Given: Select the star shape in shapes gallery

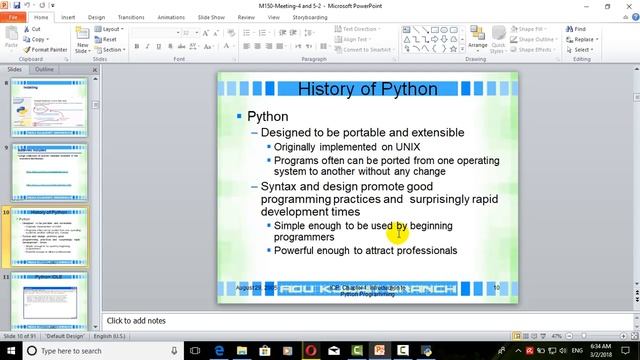Looking at the screenshot, I should point(453,49).
